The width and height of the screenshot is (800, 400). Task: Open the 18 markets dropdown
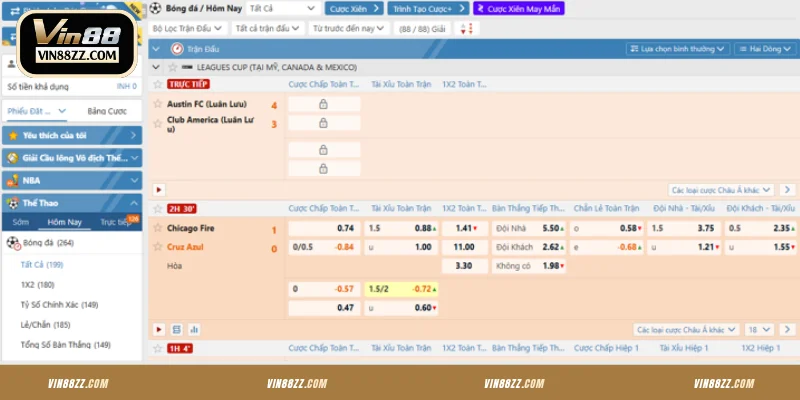(x=759, y=330)
